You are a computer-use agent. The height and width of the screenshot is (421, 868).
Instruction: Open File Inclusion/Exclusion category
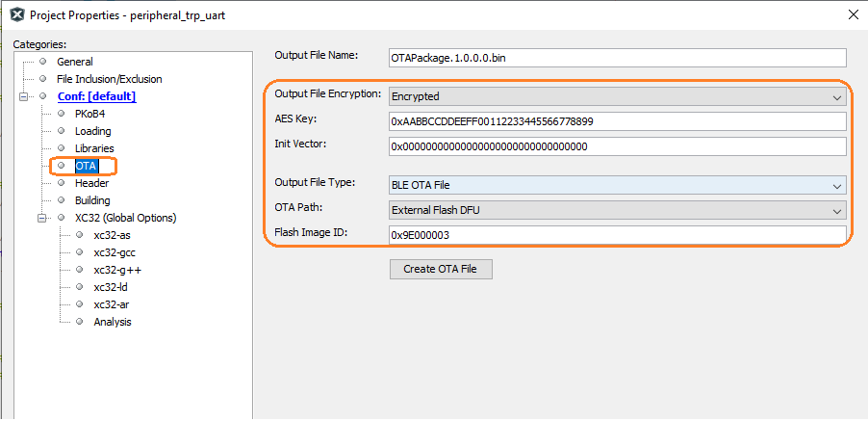tap(110, 79)
